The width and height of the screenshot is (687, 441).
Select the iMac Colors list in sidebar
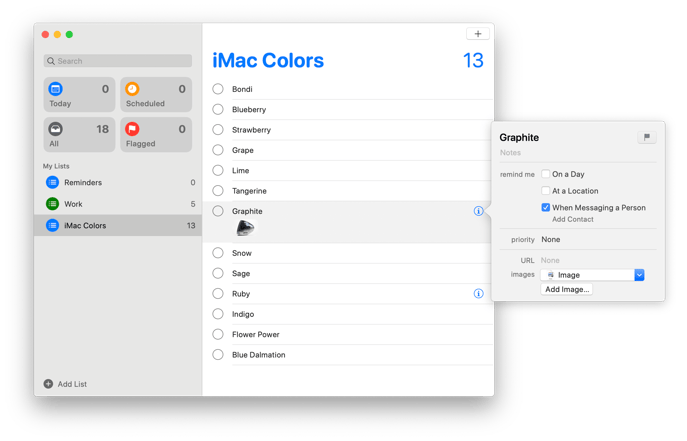tap(118, 226)
